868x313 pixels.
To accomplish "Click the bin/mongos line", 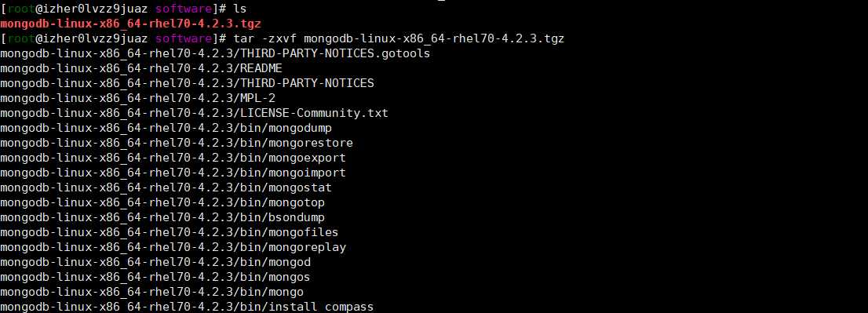I will [155, 278].
